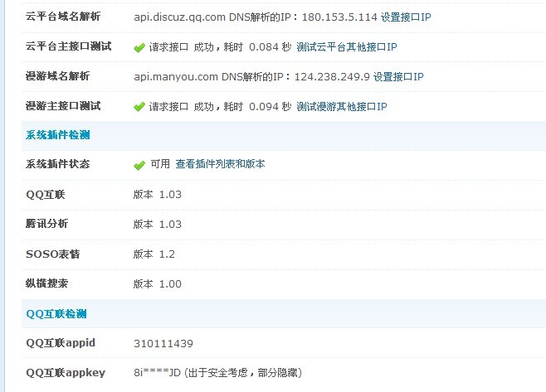Click green checkmark in 云平台主接口测试 row

(139, 47)
